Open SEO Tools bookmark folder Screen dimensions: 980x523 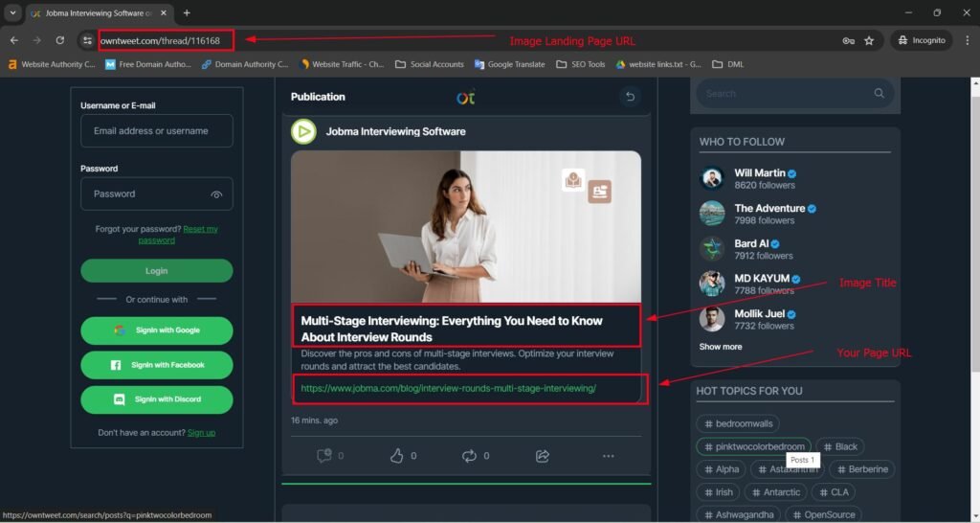[581, 64]
